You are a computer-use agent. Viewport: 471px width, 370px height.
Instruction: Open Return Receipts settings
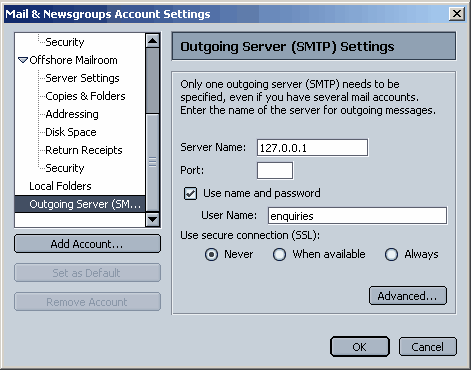click(84, 150)
